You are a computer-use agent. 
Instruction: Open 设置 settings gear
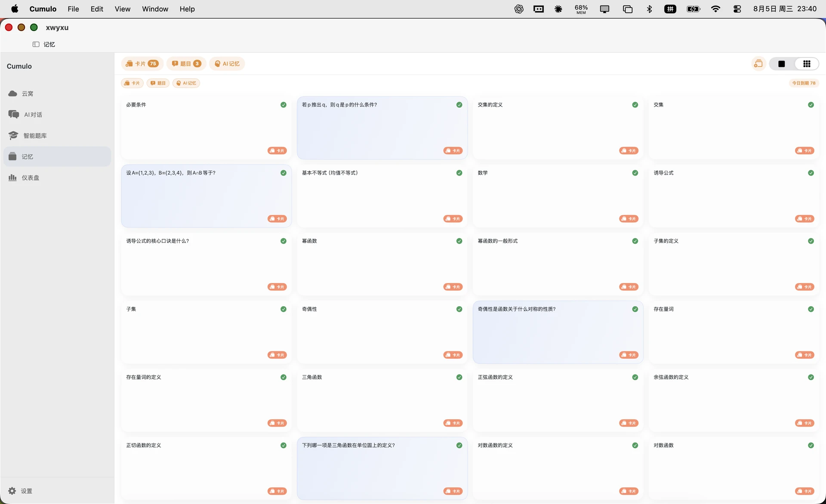(20, 491)
